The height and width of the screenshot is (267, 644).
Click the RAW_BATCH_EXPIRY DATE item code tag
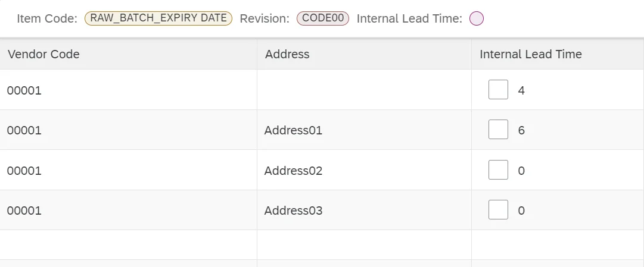(x=158, y=18)
